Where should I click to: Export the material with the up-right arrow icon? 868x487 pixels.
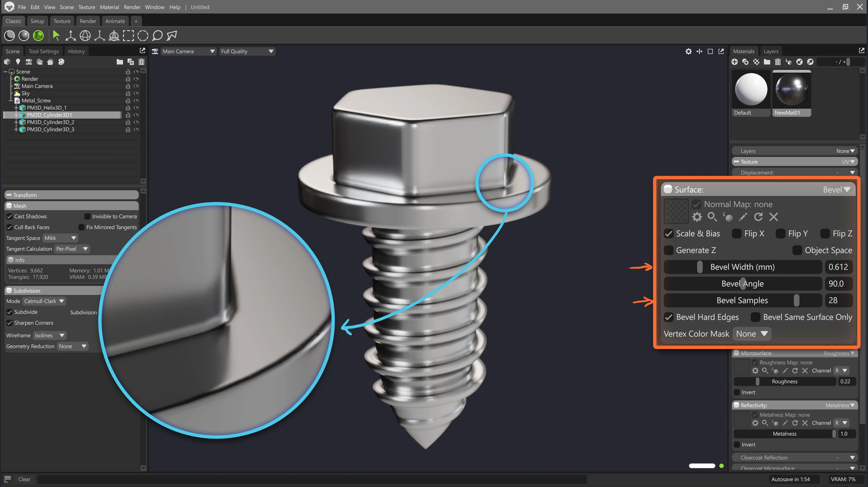click(x=810, y=62)
